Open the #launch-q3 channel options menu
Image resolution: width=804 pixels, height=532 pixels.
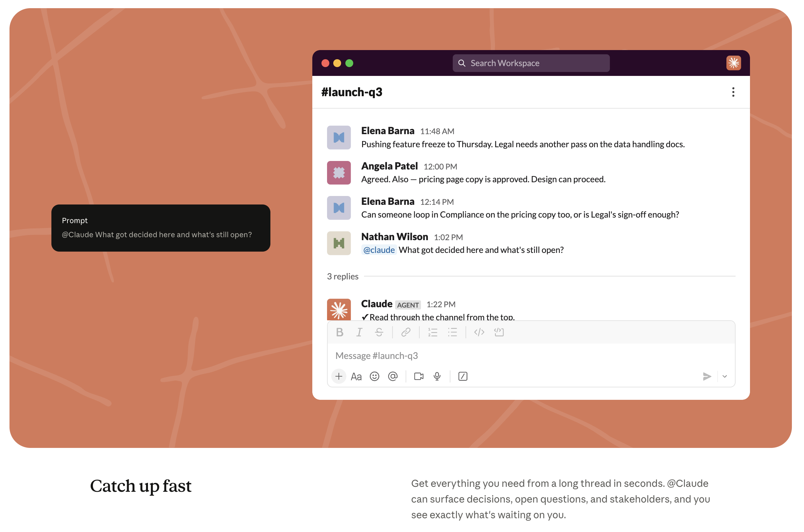[x=734, y=92]
